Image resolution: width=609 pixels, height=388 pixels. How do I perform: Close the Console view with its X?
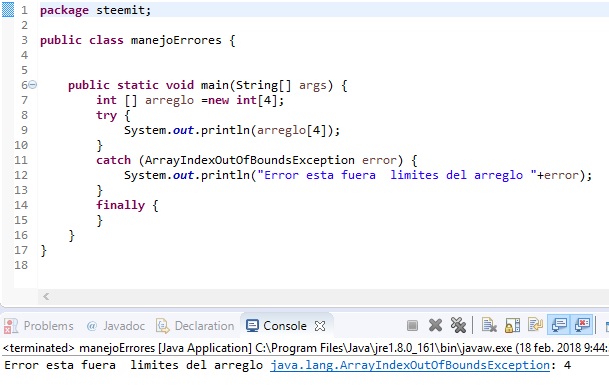click(x=320, y=325)
